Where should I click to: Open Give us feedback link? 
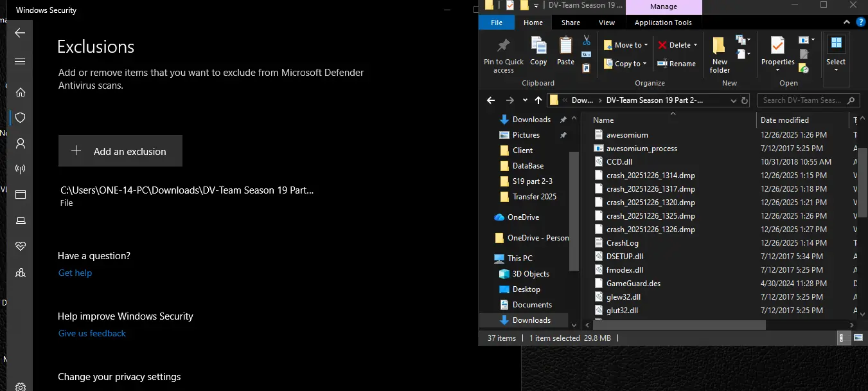[92, 333]
